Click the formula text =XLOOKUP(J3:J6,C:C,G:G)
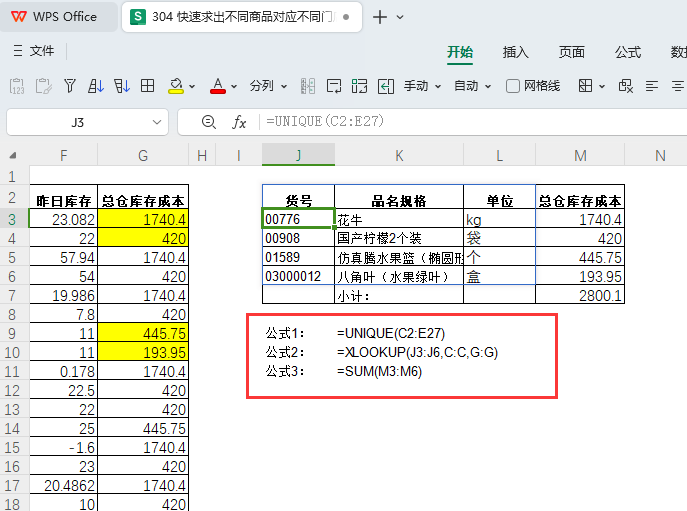This screenshot has height=511, width=687. pyautogui.click(x=417, y=352)
